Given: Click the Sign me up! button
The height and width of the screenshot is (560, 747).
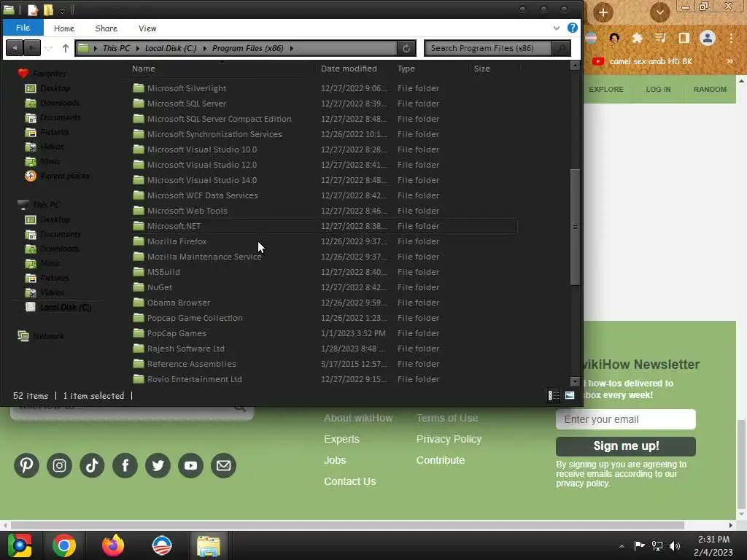Looking at the screenshot, I should point(625,446).
